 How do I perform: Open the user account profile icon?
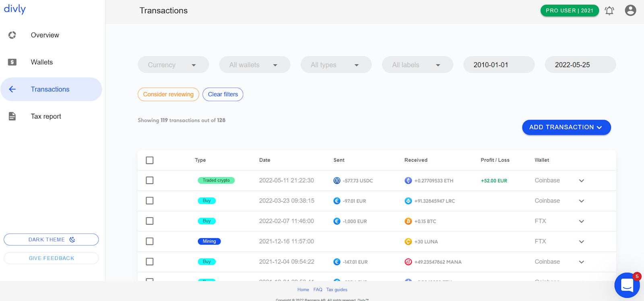point(630,10)
